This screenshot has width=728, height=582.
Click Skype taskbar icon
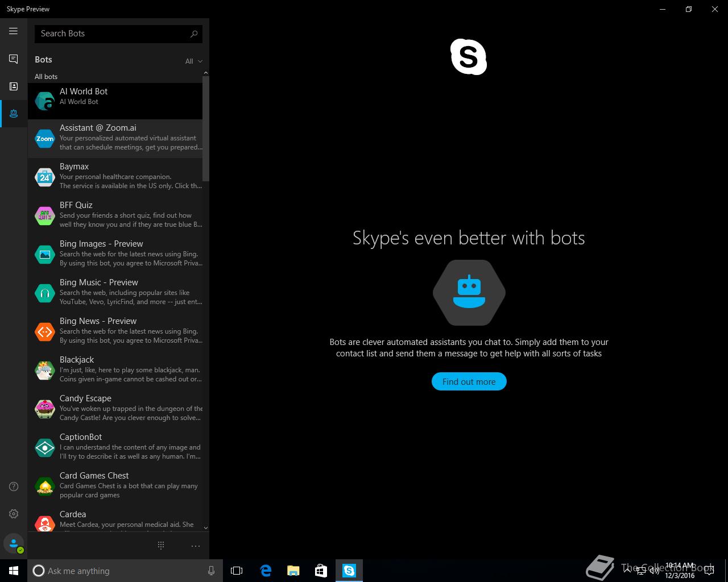coord(349,571)
